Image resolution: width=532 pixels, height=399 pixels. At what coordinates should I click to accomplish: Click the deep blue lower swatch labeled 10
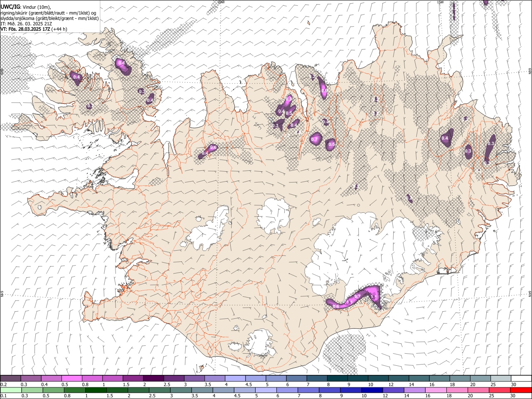[372, 390]
